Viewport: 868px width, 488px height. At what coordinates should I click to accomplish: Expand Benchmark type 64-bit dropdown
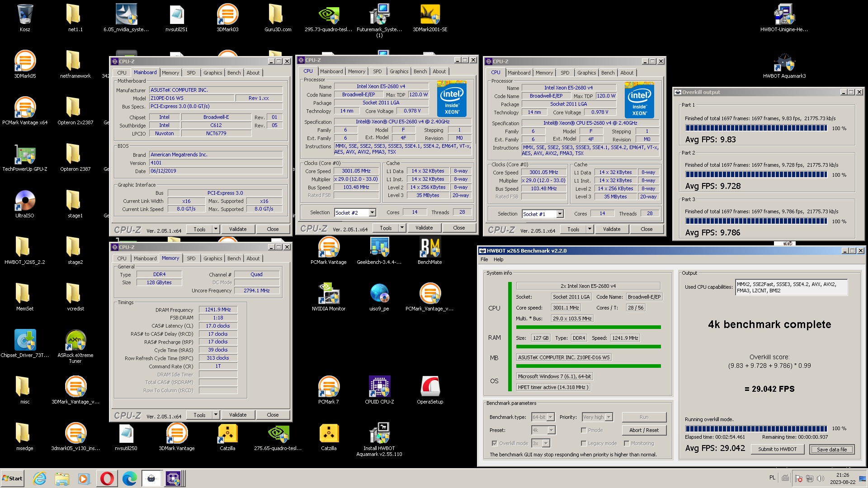click(551, 417)
